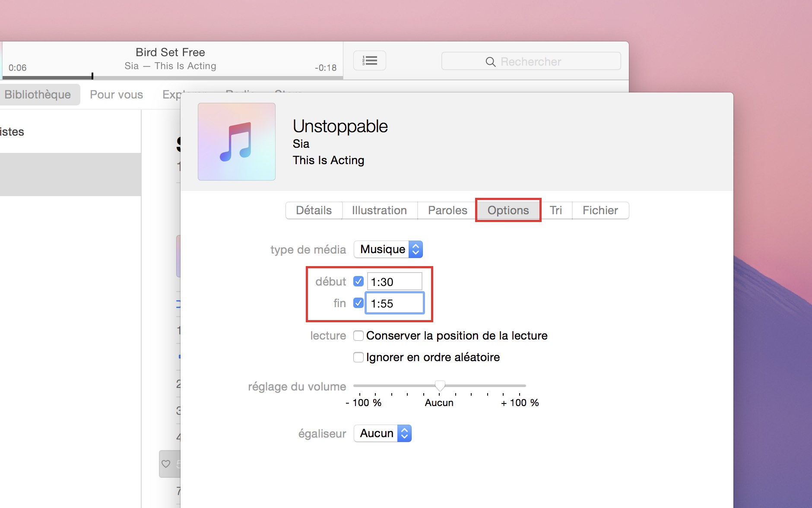Uncheck the début start time checkbox

[x=358, y=282]
